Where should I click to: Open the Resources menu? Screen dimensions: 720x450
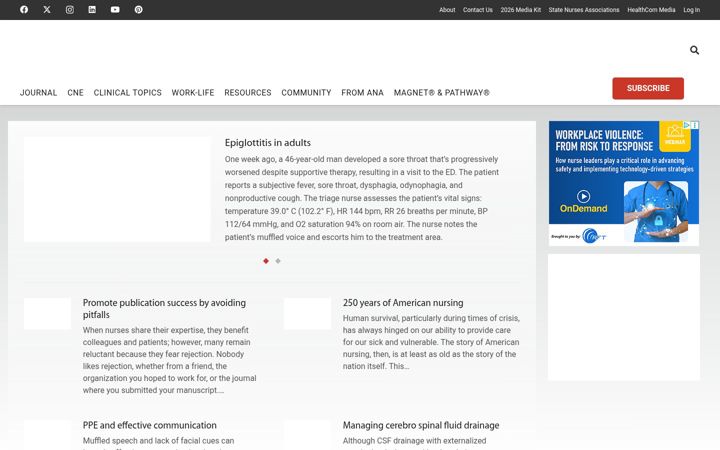(248, 93)
